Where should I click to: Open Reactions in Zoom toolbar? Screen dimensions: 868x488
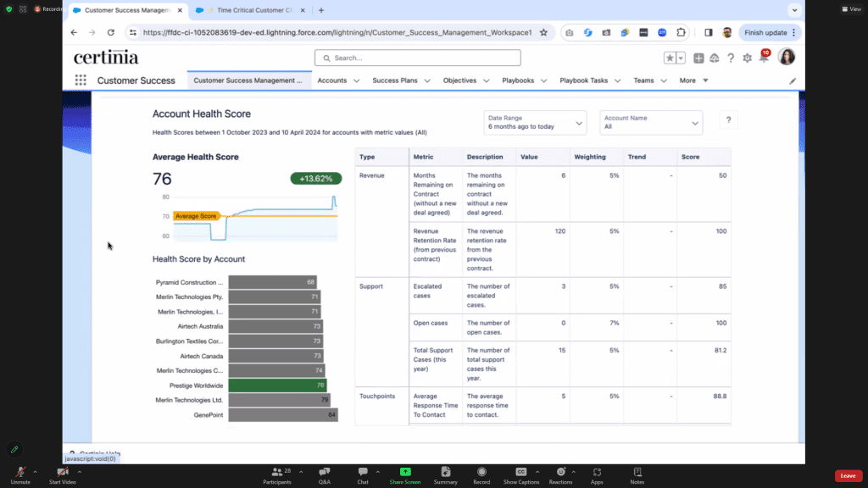click(561, 475)
